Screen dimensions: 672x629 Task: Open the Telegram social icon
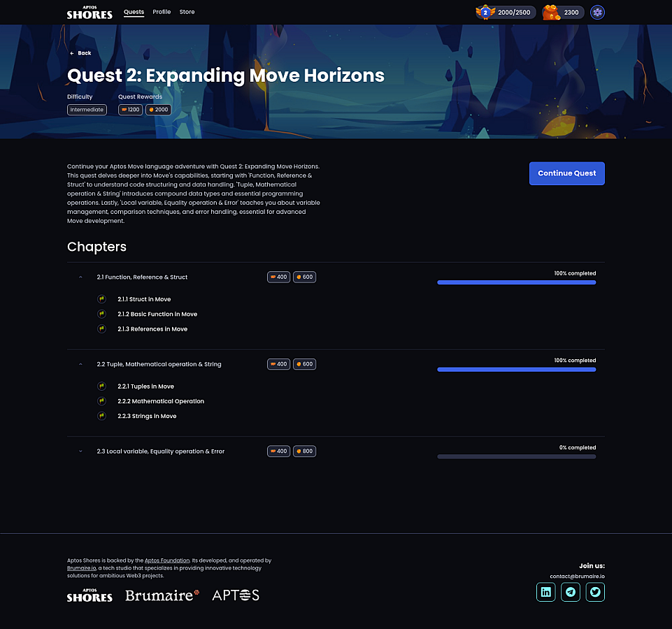571,592
